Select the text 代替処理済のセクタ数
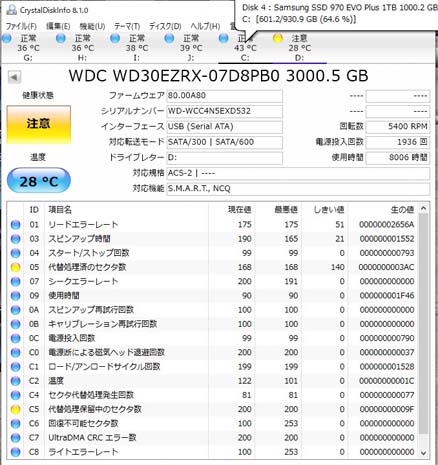 click(87, 267)
